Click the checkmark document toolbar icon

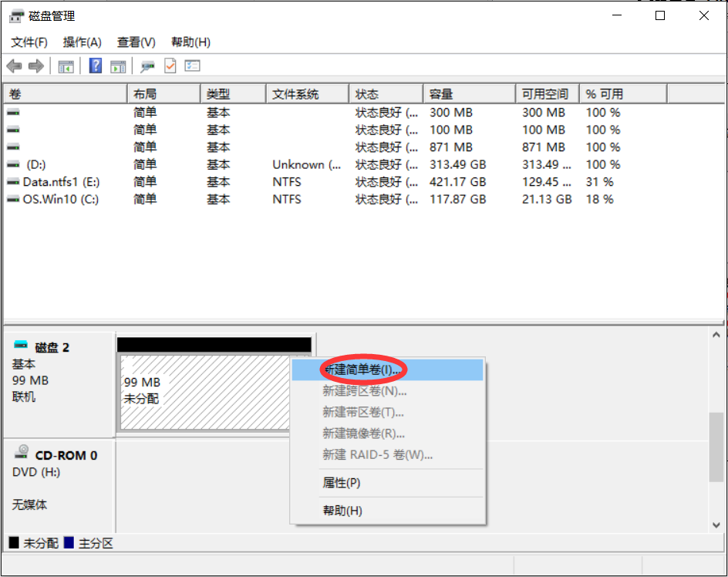[x=170, y=66]
